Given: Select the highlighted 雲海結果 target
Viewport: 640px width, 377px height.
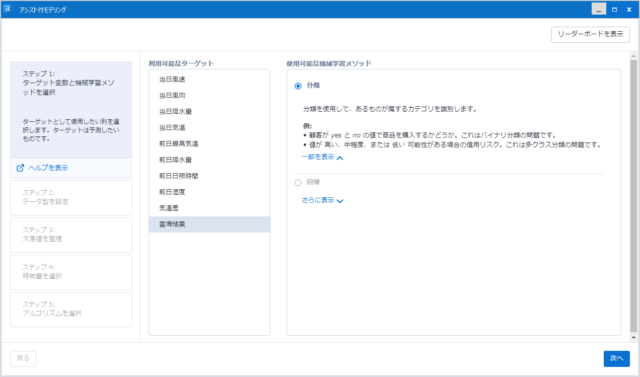Looking at the screenshot, I should coord(209,224).
